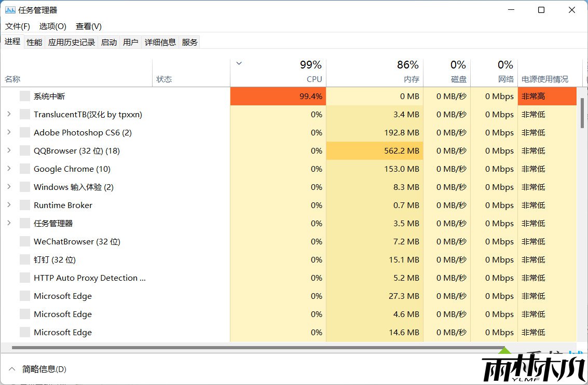This screenshot has height=385, width=588.
Task: Click the Windows 输入体验 process icon
Action: tap(25, 187)
